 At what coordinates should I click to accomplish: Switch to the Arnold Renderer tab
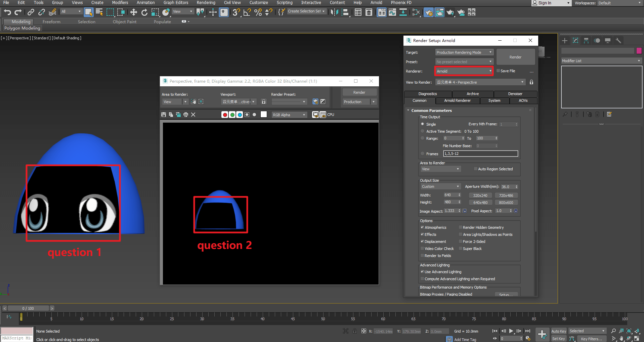[x=457, y=100]
